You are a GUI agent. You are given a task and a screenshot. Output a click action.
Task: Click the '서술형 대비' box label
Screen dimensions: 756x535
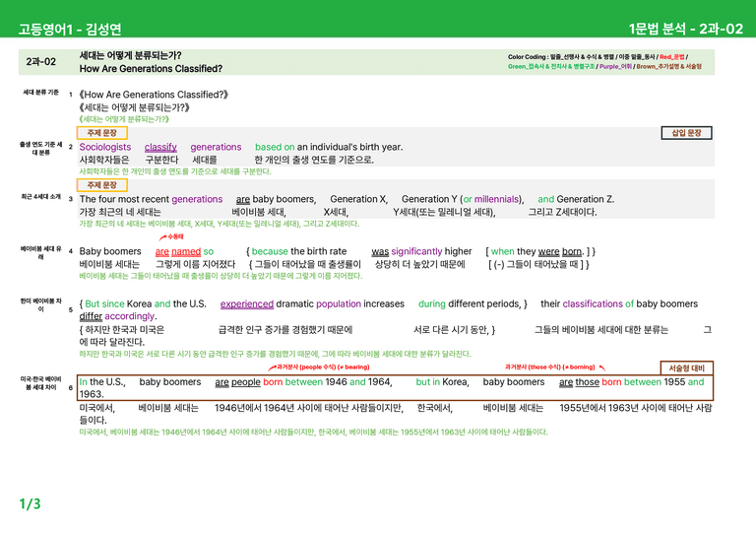click(x=686, y=368)
